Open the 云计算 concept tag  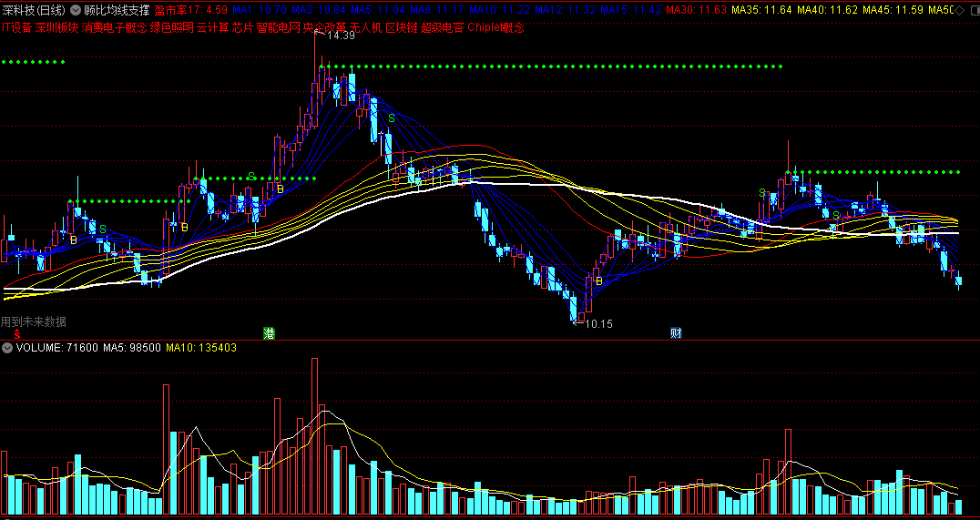(212, 27)
